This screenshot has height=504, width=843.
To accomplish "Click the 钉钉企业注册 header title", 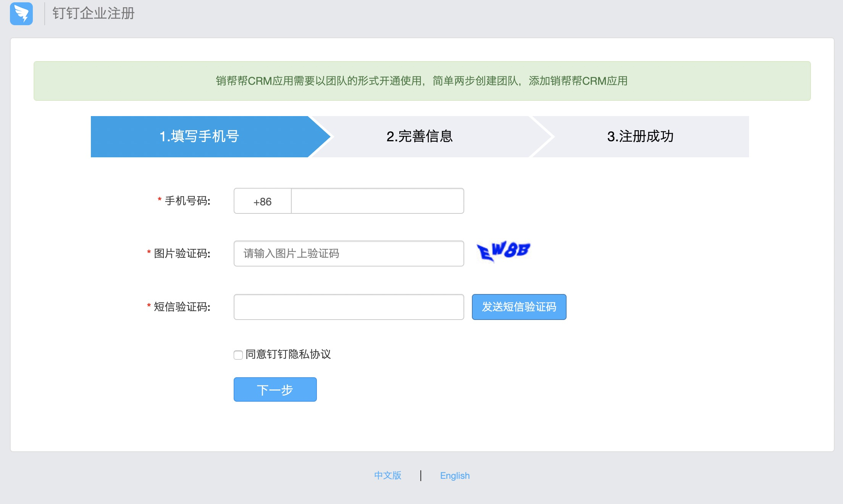I will click(94, 13).
